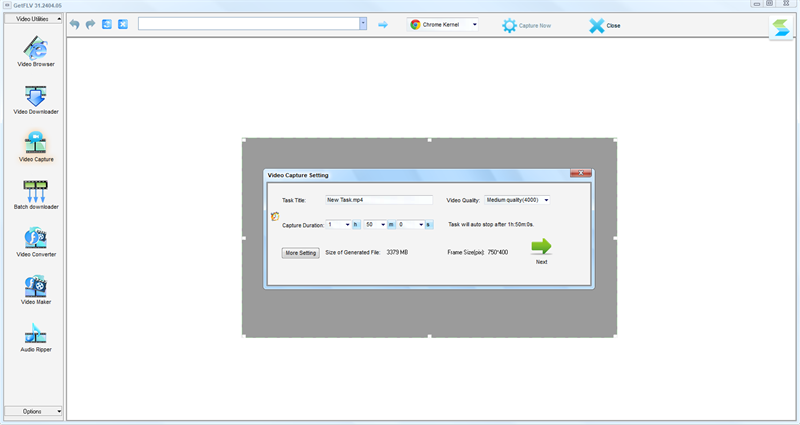
Task: Click the Capture Now gear button
Action: click(526, 25)
